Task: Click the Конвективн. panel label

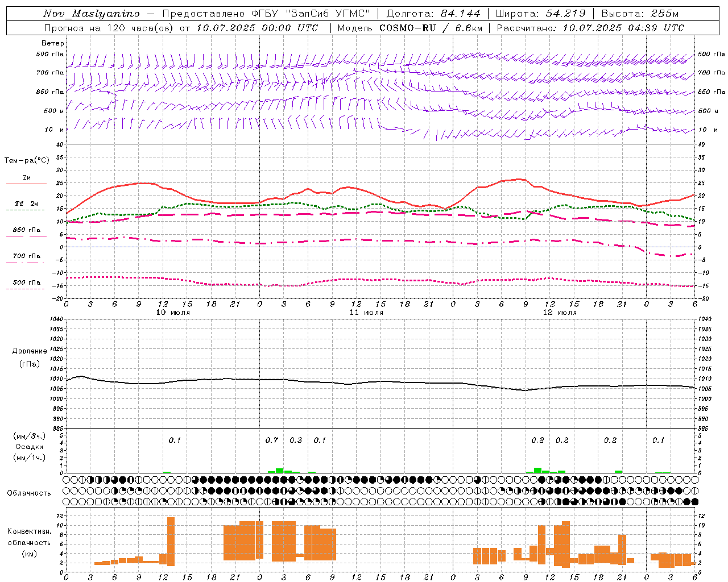Action: click(x=29, y=531)
